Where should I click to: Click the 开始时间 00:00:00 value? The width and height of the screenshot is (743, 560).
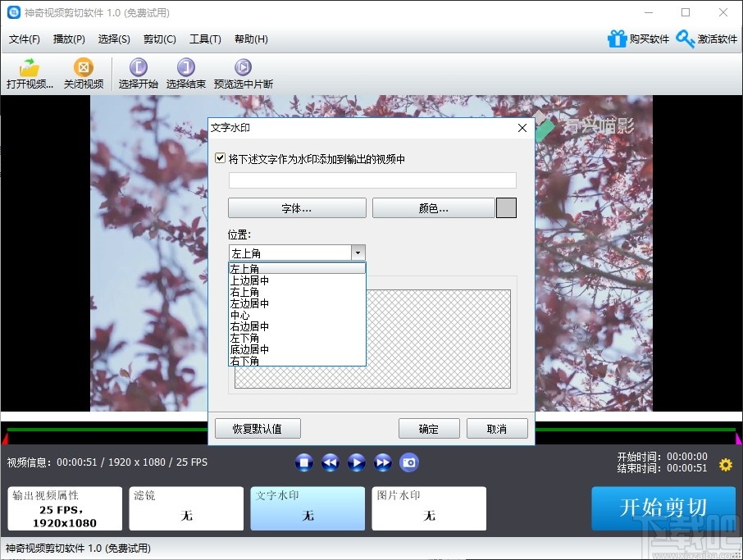(687, 457)
